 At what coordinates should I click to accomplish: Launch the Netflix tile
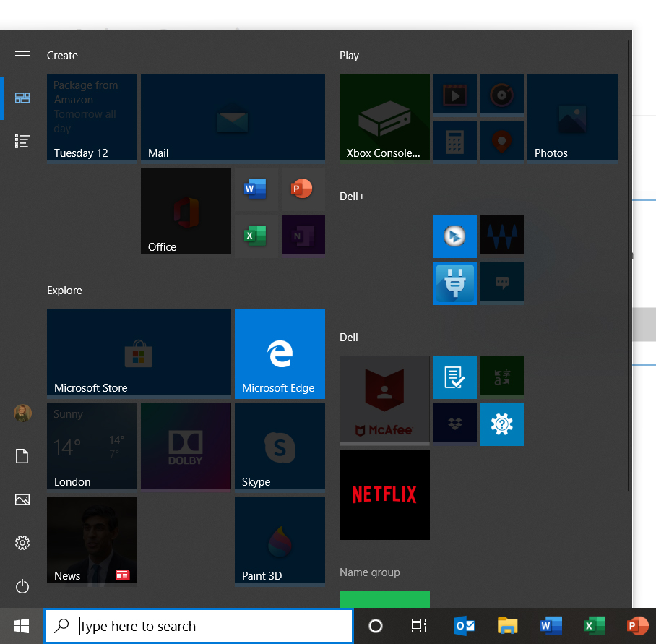pyautogui.click(x=384, y=494)
